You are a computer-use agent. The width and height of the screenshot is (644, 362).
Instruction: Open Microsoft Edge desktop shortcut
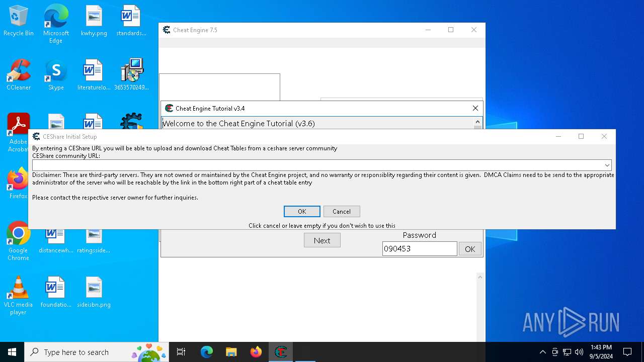[56, 24]
